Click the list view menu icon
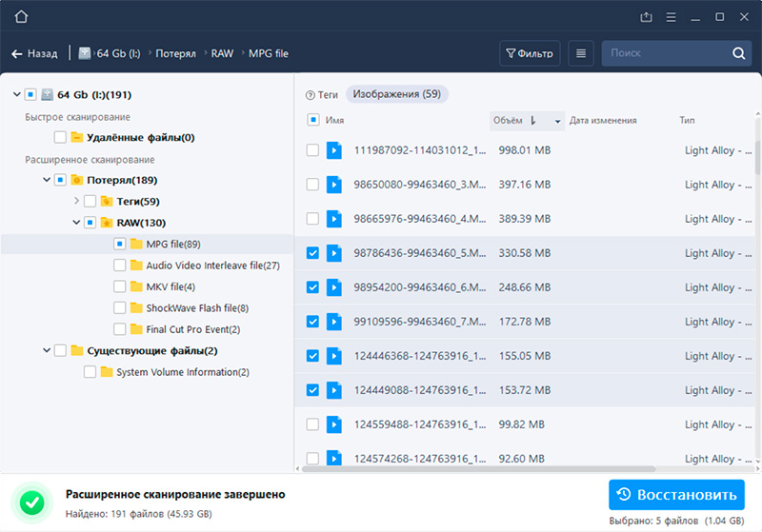762x532 pixels. pyautogui.click(x=581, y=54)
